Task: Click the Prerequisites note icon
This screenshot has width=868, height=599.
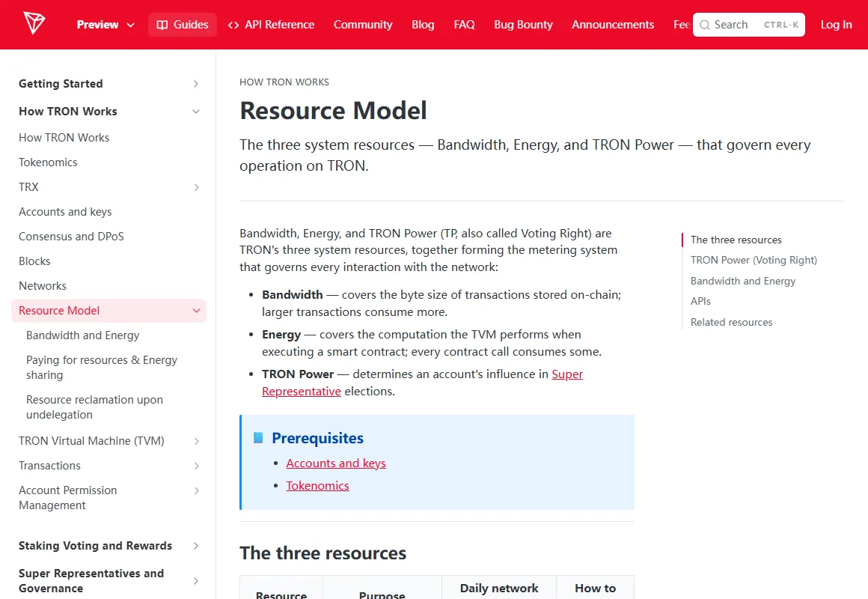Action: [x=258, y=438]
